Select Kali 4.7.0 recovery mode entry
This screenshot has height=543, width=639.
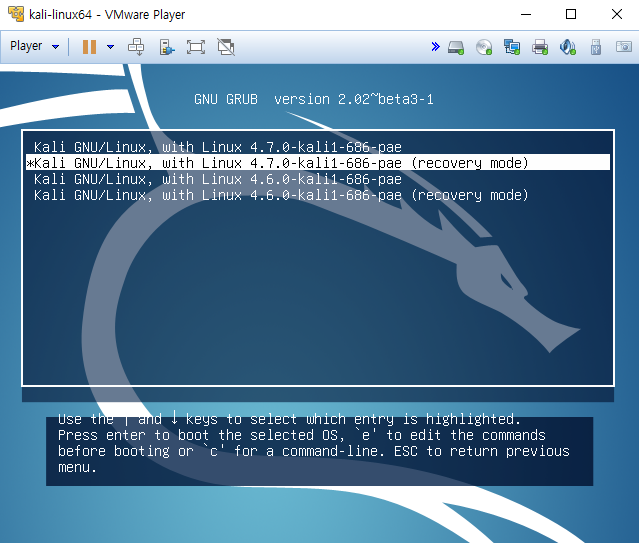click(x=318, y=163)
